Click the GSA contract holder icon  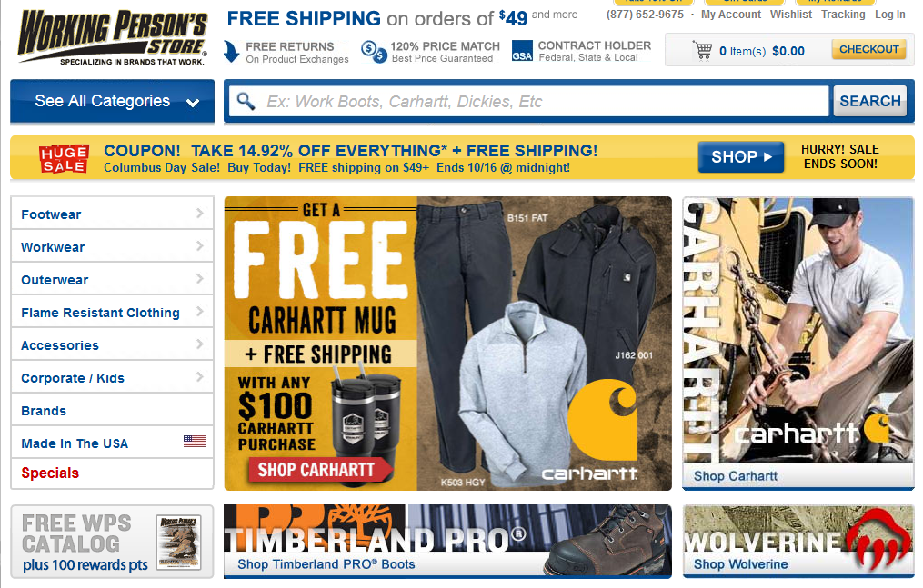[x=522, y=51]
